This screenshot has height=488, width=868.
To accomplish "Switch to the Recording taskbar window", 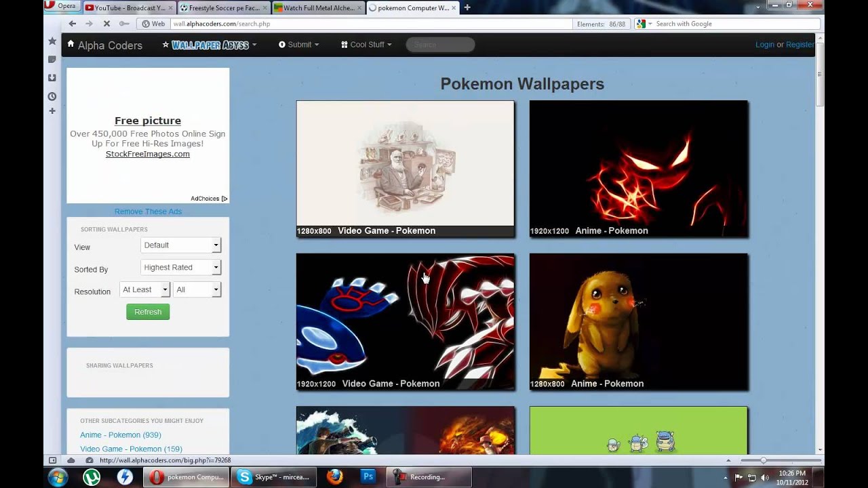I will click(x=429, y=477).
